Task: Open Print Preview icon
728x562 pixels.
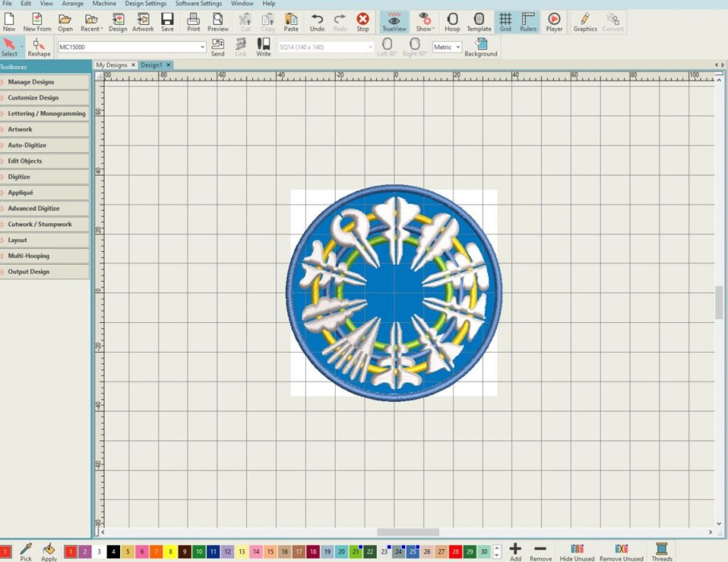Action: [218, 22]
